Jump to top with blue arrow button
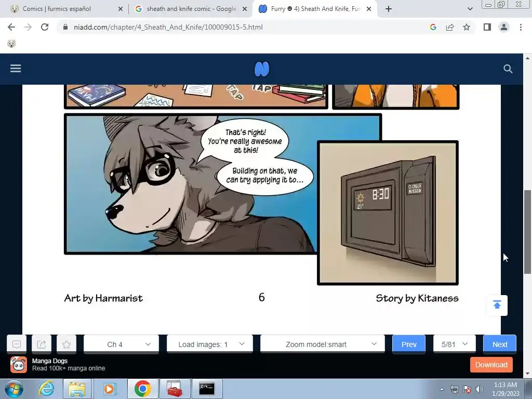The image size is (532, 399). 497,305
